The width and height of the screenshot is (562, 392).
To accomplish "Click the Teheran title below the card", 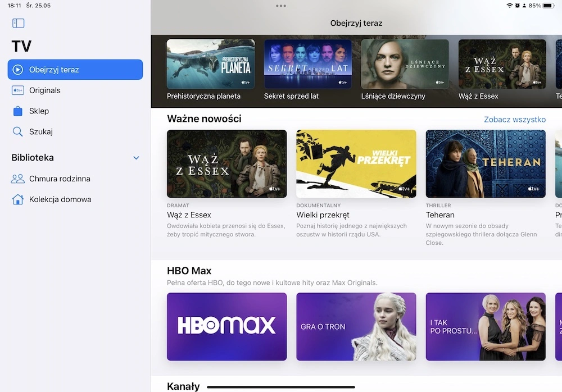I will point(440,215).
